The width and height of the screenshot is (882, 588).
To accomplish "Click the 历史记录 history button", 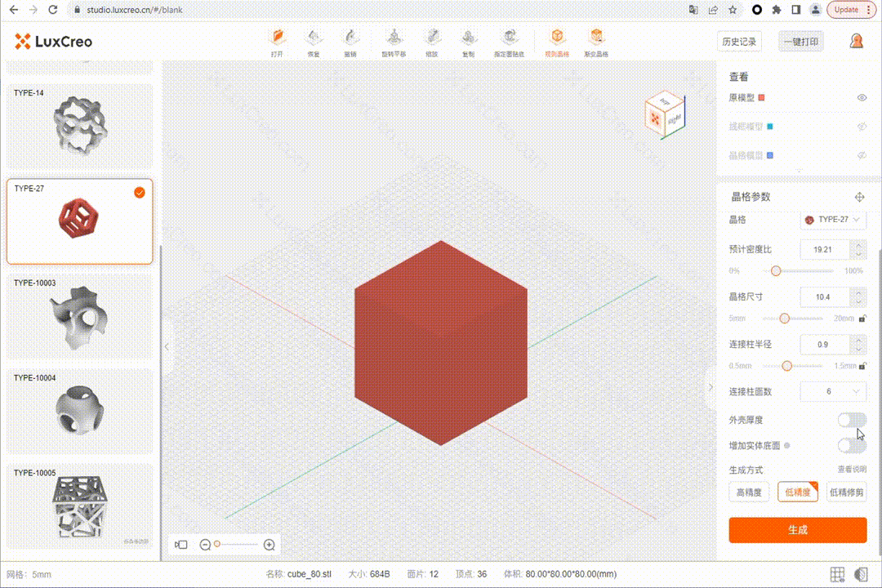I will tap(739, 42).
